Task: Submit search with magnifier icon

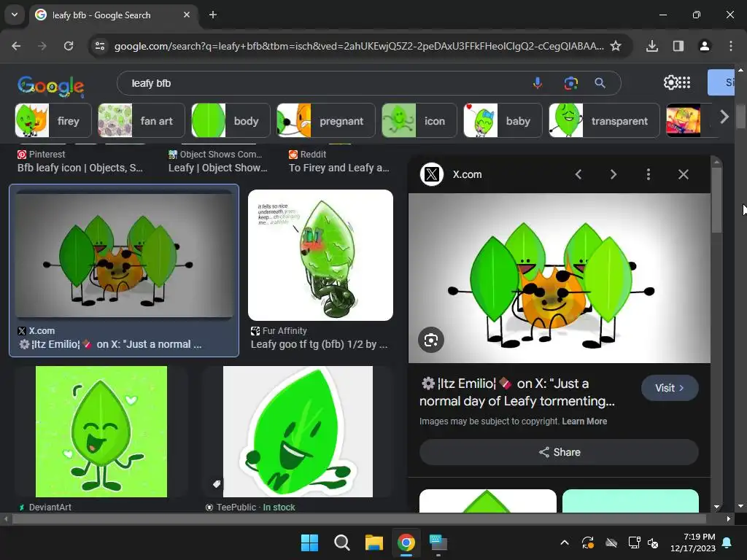Action: coord(600,83)
